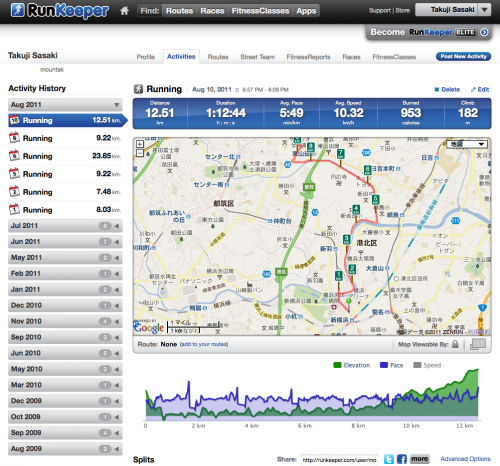Expand the Jan 2011 month
This screenshot has height=466, width=500.
(x=65, y=289)
